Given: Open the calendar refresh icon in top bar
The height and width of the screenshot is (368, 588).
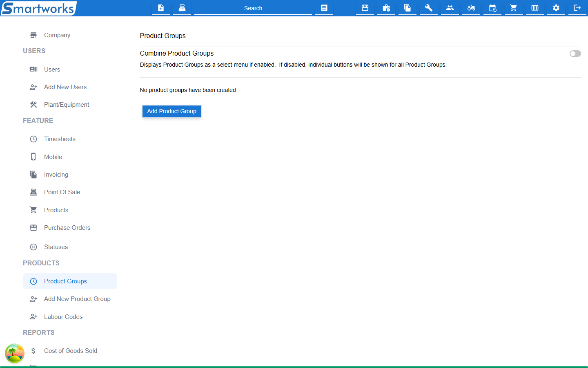Looking at the screenshot, I should 492,8.
